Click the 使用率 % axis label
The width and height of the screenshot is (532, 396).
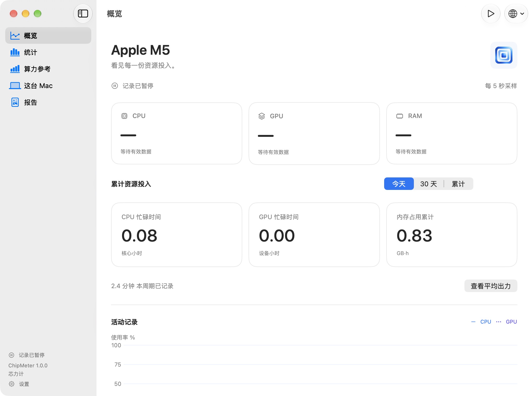(x=123, y=337)
